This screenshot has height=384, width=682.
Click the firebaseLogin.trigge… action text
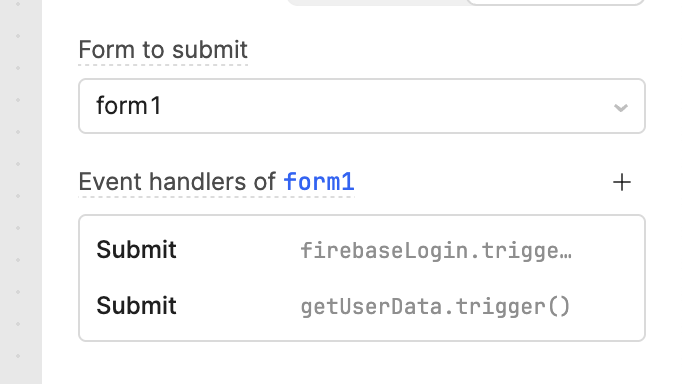click(436, 250)
